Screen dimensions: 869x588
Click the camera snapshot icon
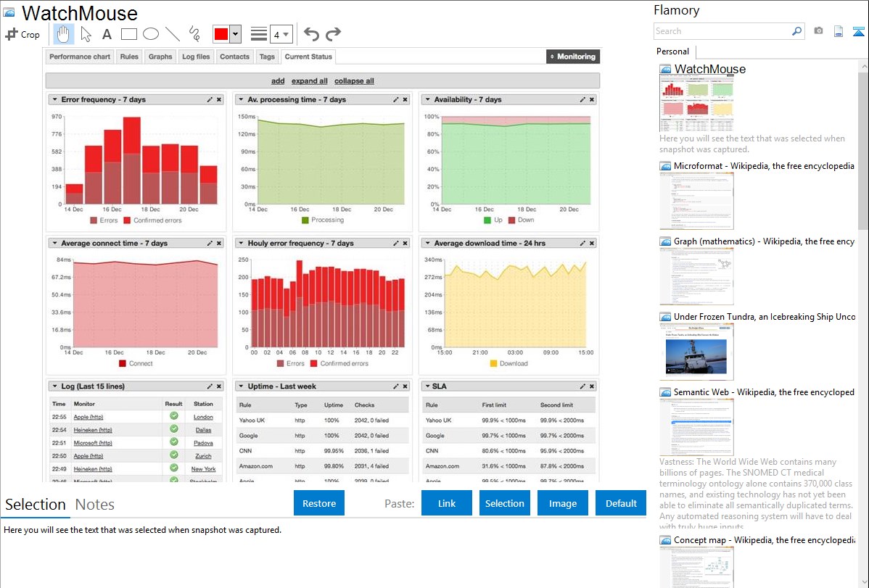[x=818, y=31]
